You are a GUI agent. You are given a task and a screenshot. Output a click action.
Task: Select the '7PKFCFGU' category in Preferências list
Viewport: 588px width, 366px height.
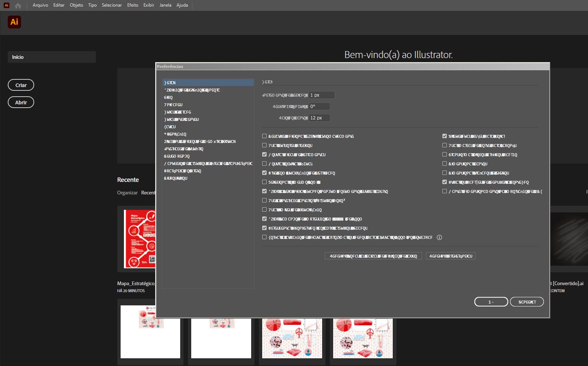pos(208,105)
